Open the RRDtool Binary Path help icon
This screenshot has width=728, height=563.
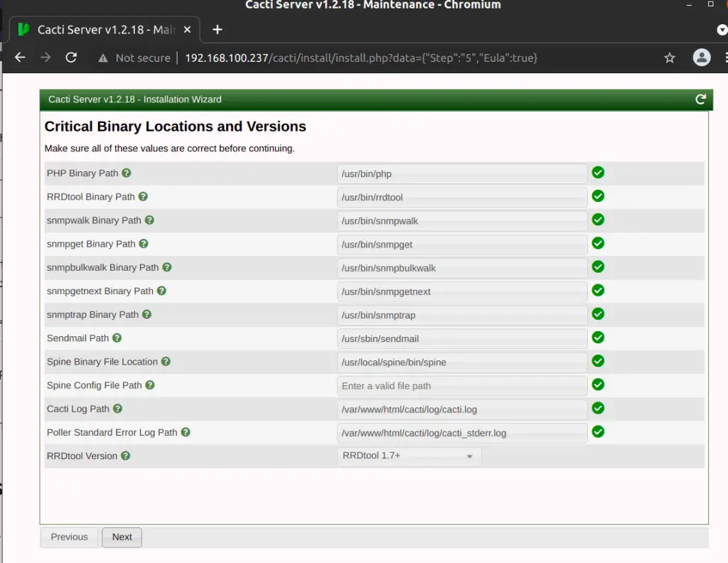point(144,196)
